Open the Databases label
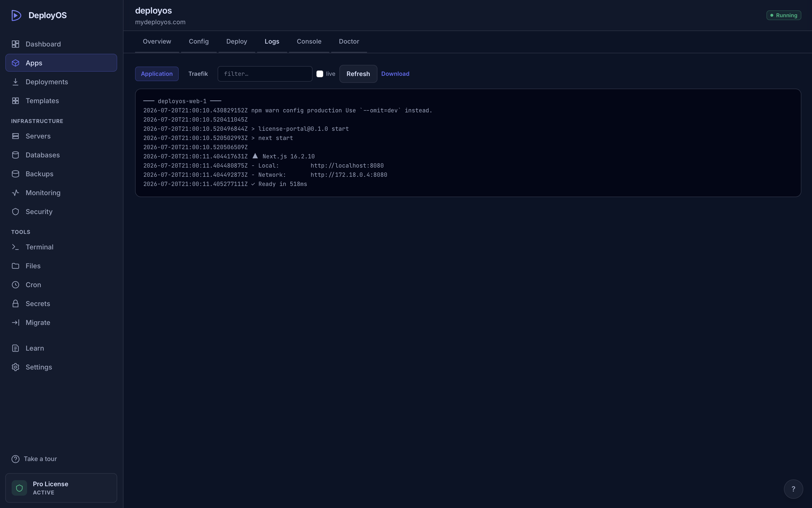This screenshot has width=812, height=508. tap(43, 155)
